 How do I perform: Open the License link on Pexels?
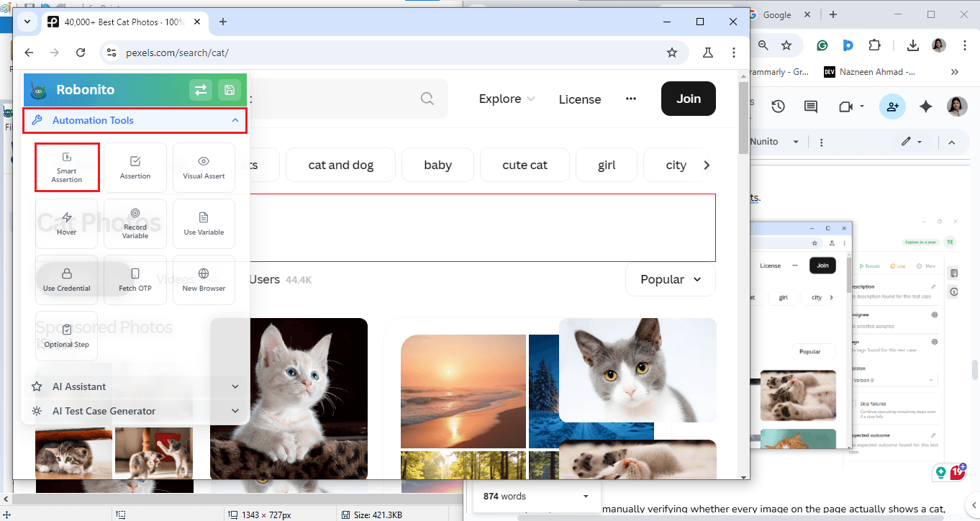point(580,99)
